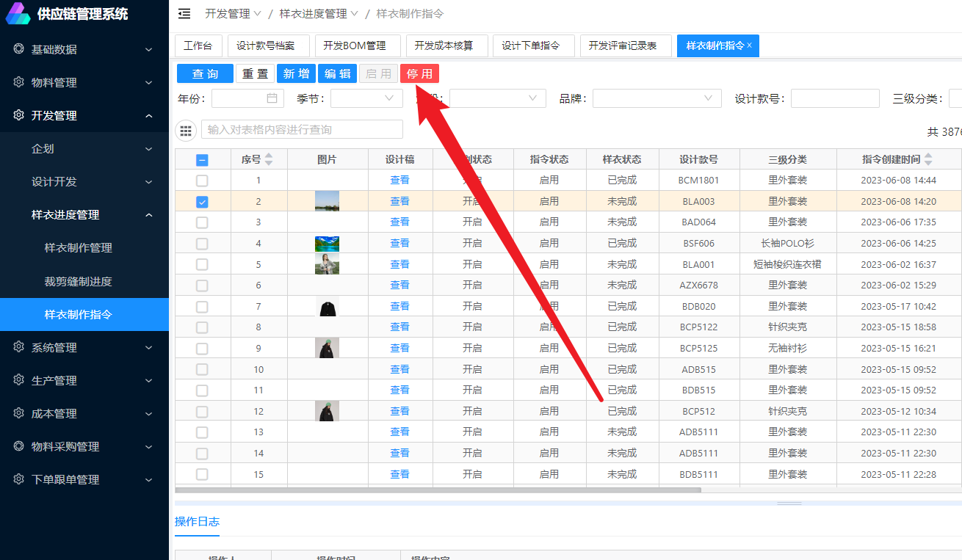
Task: Close the 样衣制作指令 tab
Action: (x=750, y=46)
